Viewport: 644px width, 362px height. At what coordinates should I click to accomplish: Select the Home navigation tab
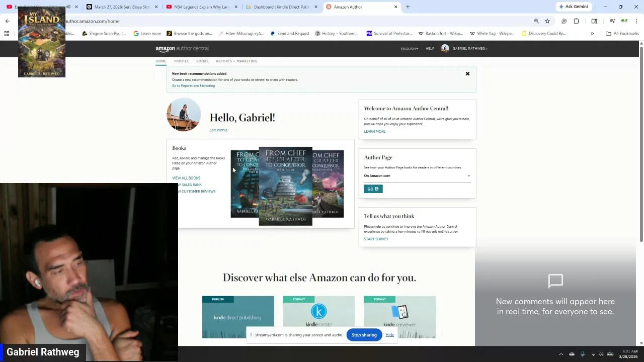tap(160, 61)
